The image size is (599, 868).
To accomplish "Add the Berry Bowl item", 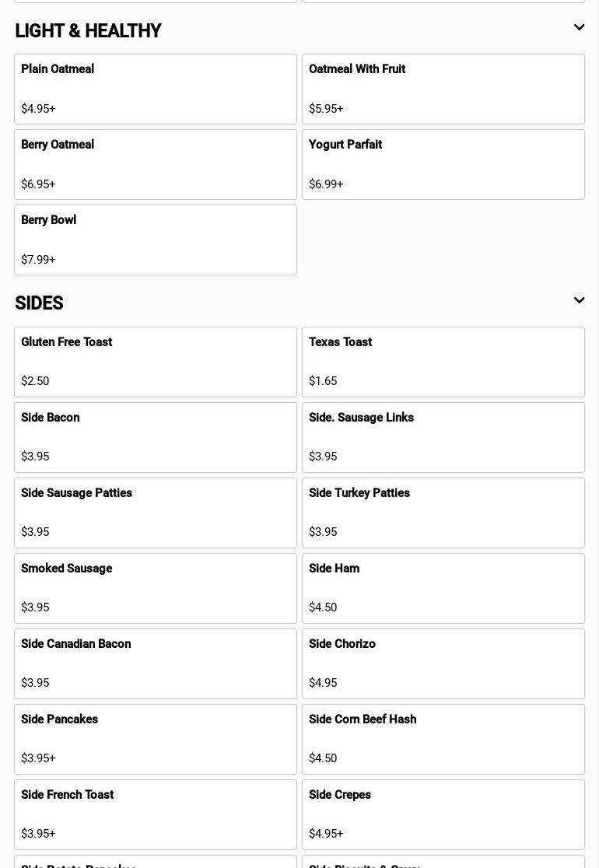I will 156,240.
